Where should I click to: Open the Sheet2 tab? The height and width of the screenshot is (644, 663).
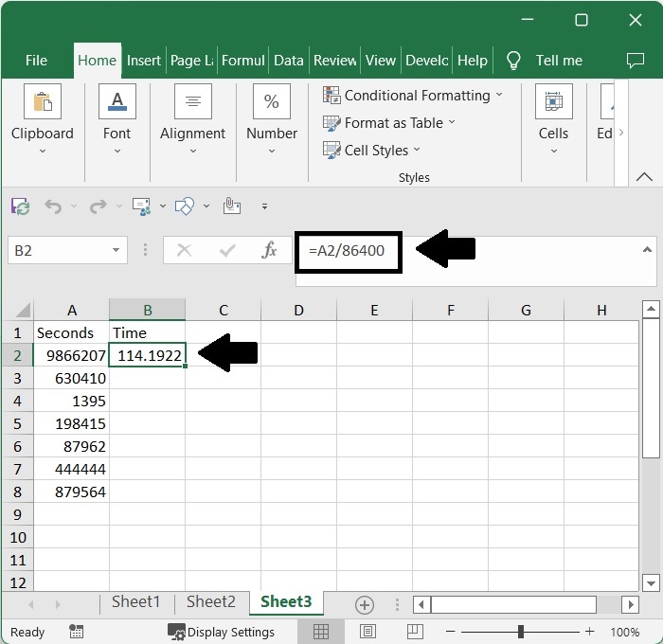pyautogui.click(x=211, y=601)
